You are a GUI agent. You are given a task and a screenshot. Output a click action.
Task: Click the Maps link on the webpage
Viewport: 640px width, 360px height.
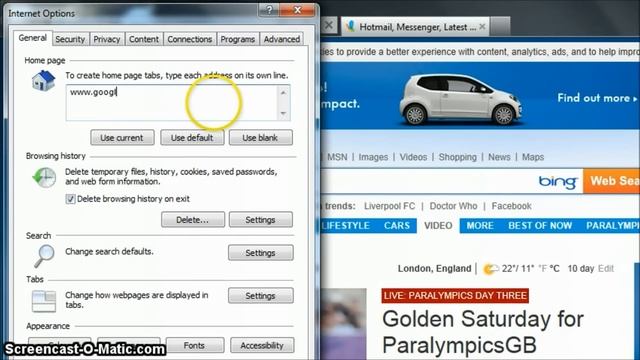point(533,157)
